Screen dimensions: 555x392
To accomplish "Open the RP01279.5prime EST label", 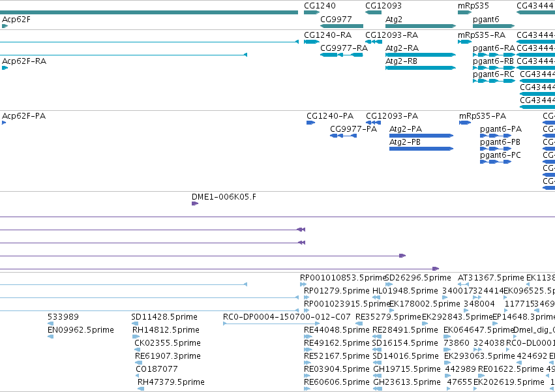I will coord(337,291).
